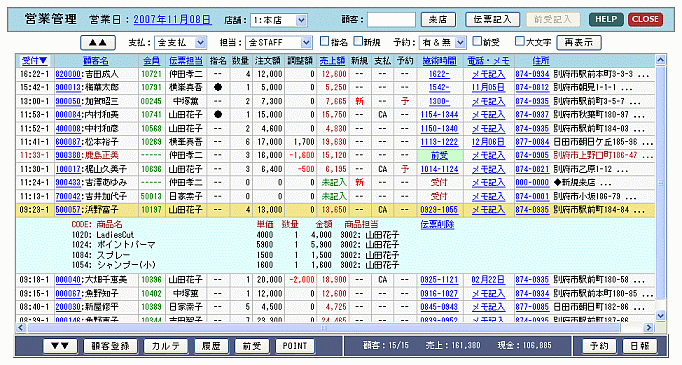Enable the 指名 checkbox
The height and width of the screenshot is (365, 682).
324,41
